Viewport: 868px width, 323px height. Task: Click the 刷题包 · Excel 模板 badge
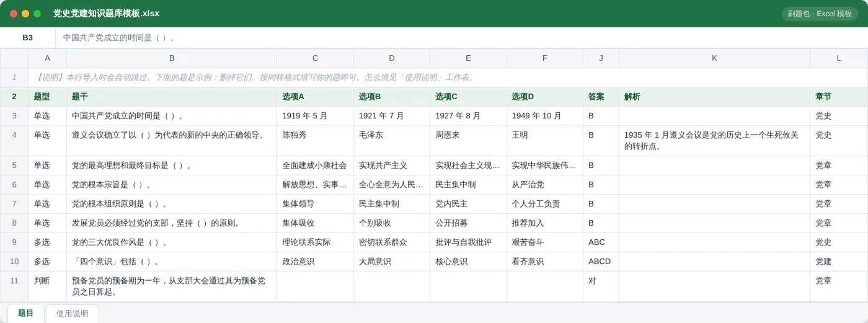pyautogui.click(x=820, y=14)
